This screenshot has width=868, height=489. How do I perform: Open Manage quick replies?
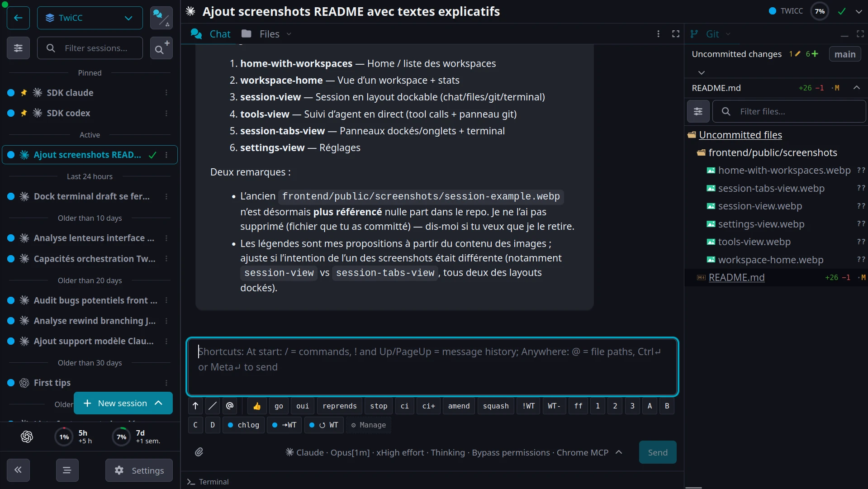[x=369, y=425]
